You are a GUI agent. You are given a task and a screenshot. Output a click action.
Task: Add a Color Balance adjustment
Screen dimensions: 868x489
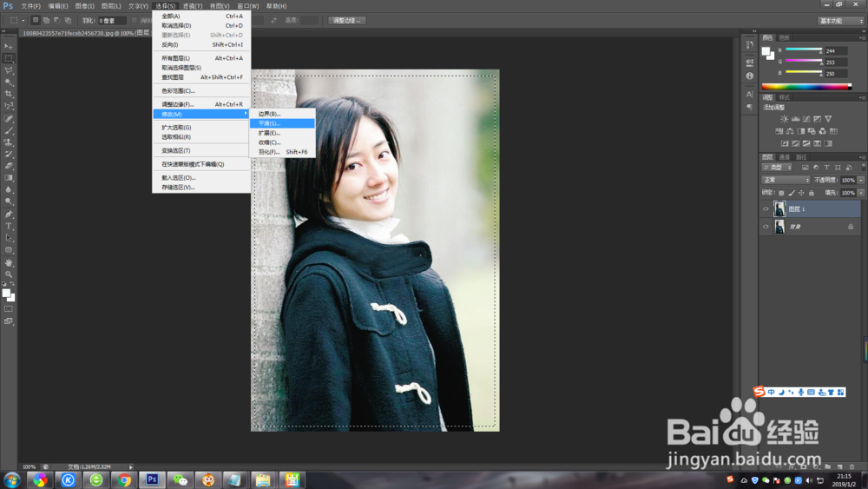790,131
